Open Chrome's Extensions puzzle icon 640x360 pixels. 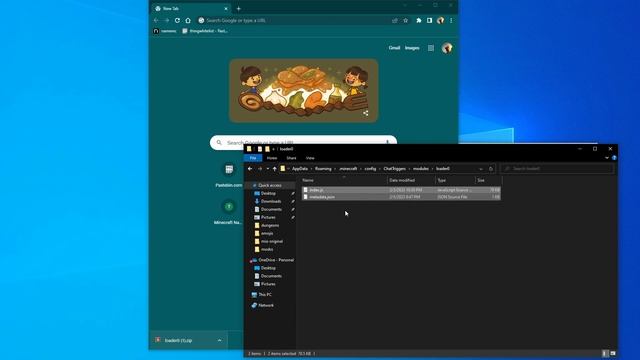[419, 20]
